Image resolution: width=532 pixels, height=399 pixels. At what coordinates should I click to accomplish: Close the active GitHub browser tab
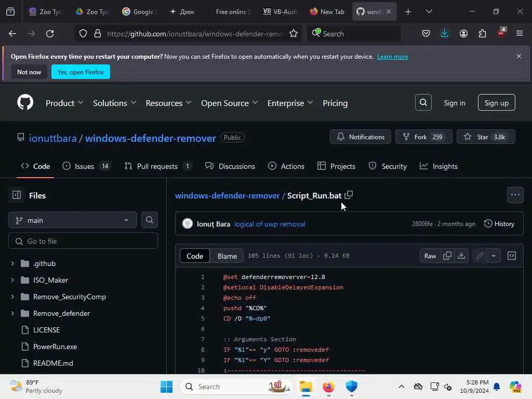[x=389, y=11]
